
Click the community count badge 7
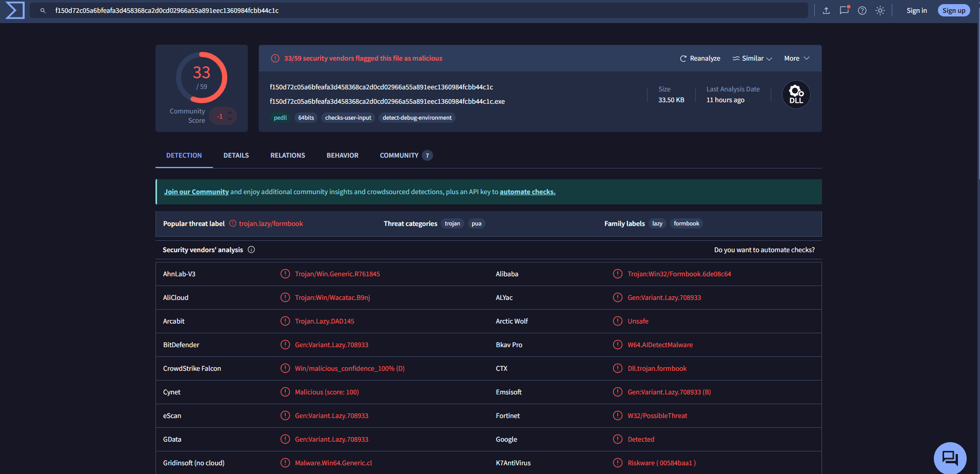tap(427, 155)
